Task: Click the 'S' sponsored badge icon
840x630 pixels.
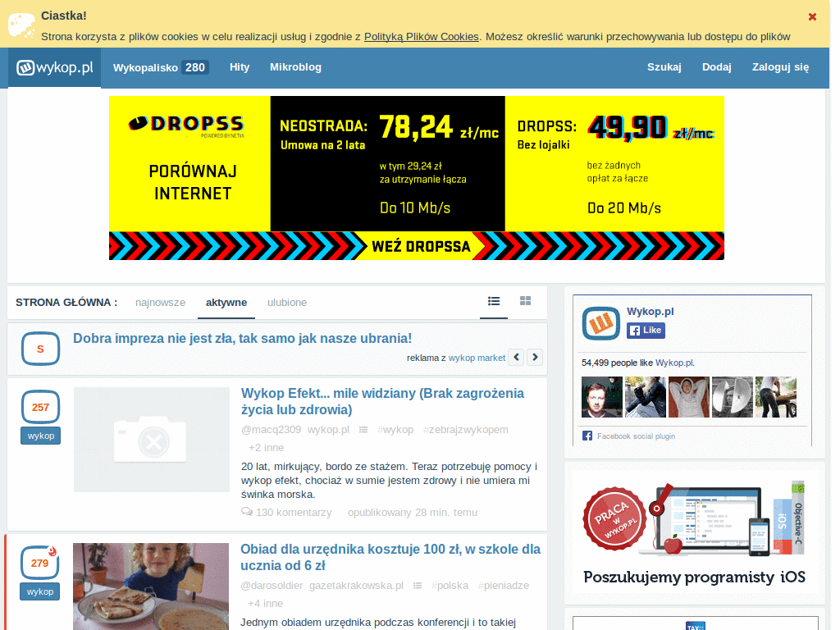Action: click(40, 349)
